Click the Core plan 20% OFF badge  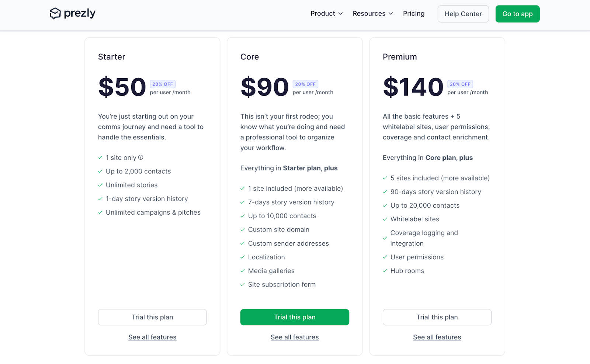pyautogui.click(x=305, y=84)
